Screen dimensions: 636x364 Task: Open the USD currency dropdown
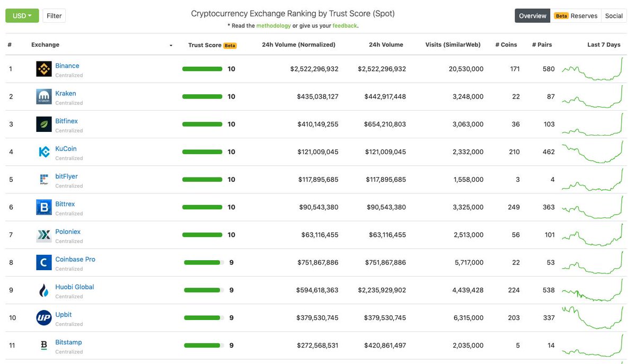(22, 16)
